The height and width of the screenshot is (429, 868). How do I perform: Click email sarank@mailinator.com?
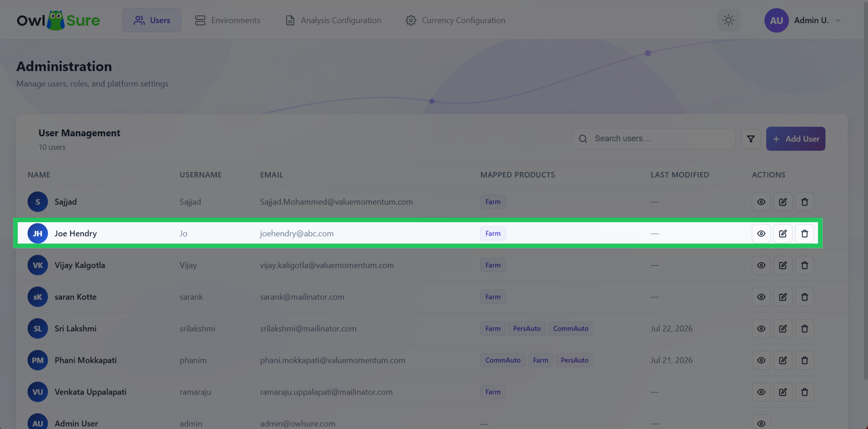click(302, 297)
